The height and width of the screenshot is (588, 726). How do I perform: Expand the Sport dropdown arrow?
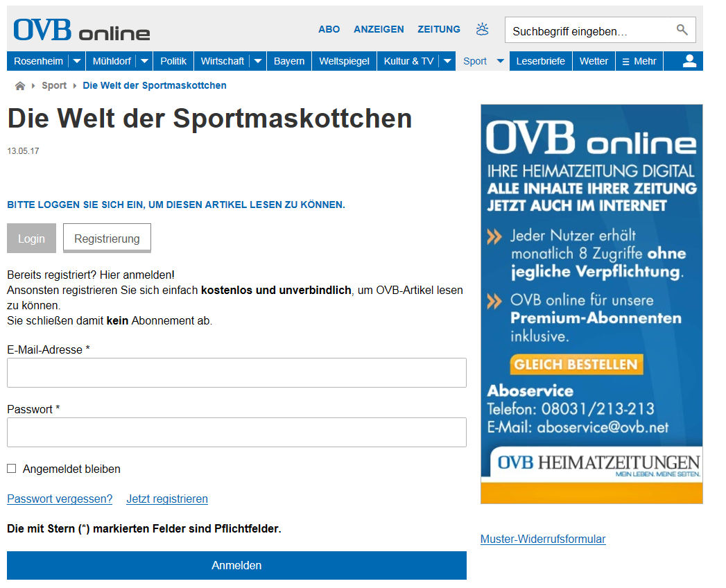tap(500, 61)
